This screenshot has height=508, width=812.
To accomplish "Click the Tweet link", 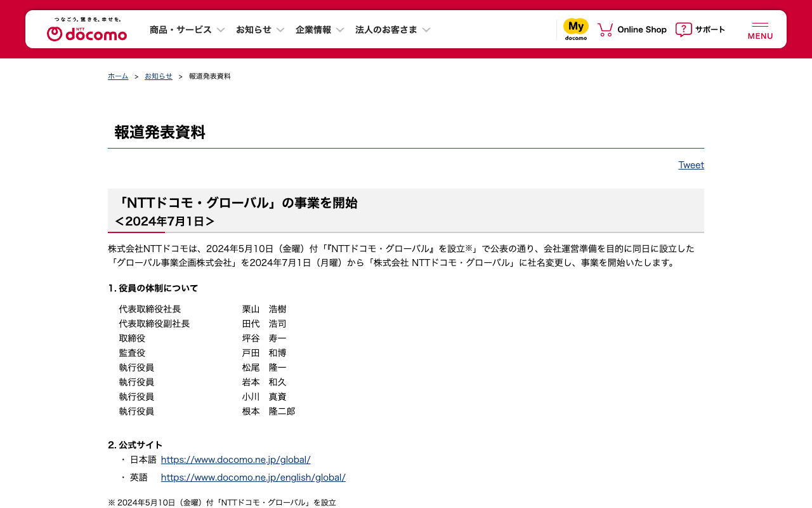I will 691,165.
